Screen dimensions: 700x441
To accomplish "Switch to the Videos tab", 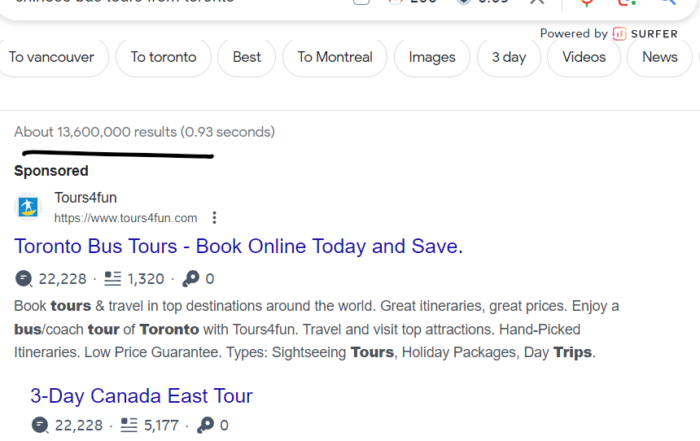I will click(584, 58).
